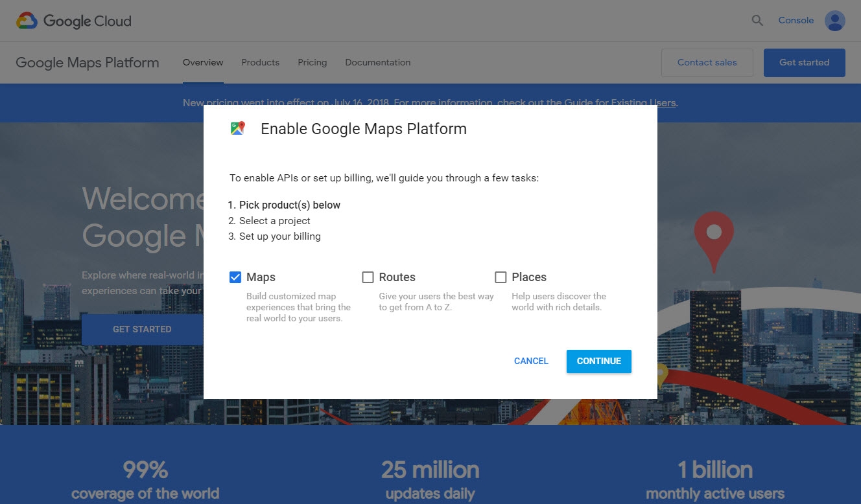Click the Routes checkbox square icon
861x504 pixels.
point(368,277)
